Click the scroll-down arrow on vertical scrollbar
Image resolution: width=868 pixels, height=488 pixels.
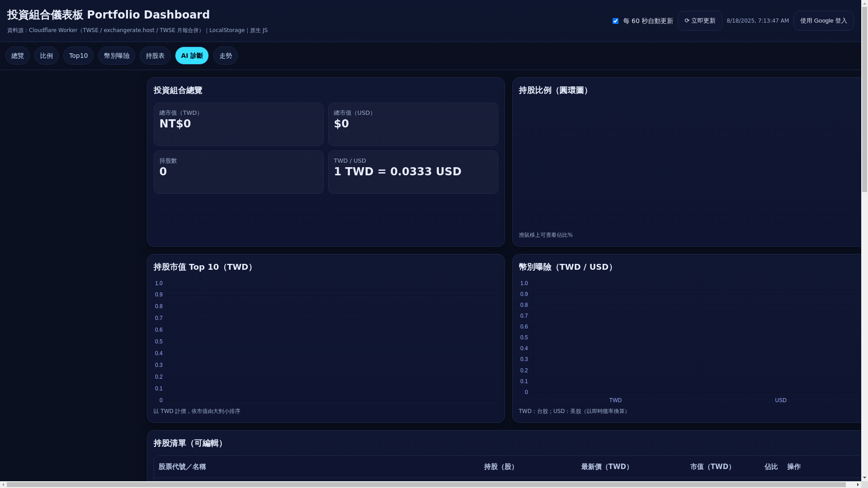click(x=864, y=478)
